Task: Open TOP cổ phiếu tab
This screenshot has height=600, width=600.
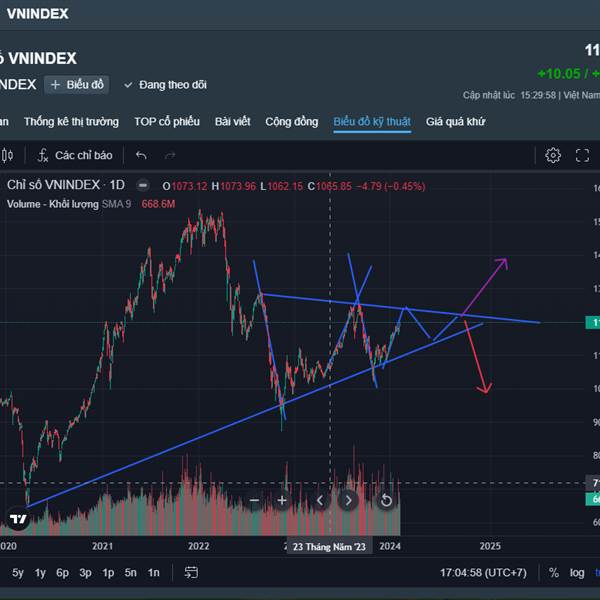Action: point(167,122)
